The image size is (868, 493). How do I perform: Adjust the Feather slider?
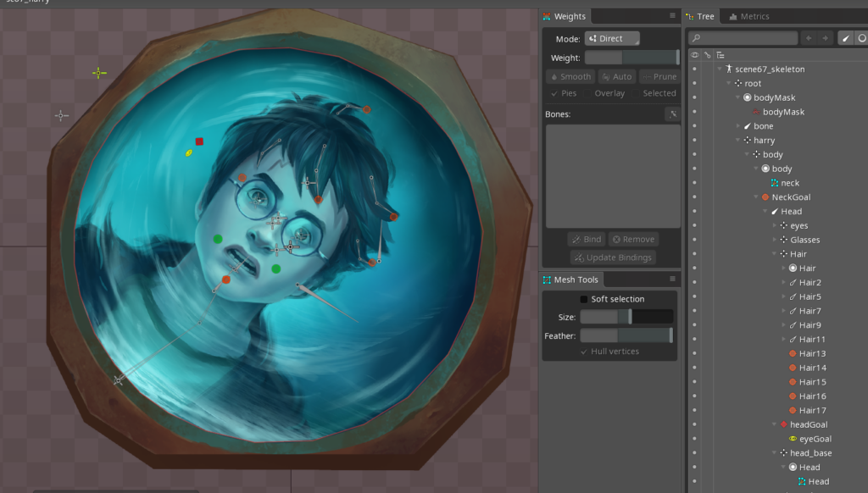click(626, 335)
